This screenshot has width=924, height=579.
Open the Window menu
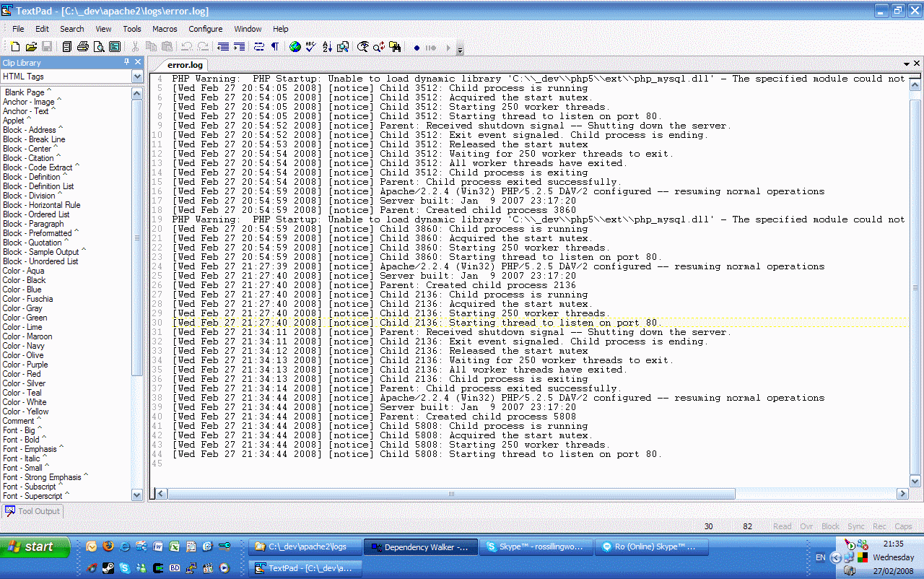tap(248, 29)
